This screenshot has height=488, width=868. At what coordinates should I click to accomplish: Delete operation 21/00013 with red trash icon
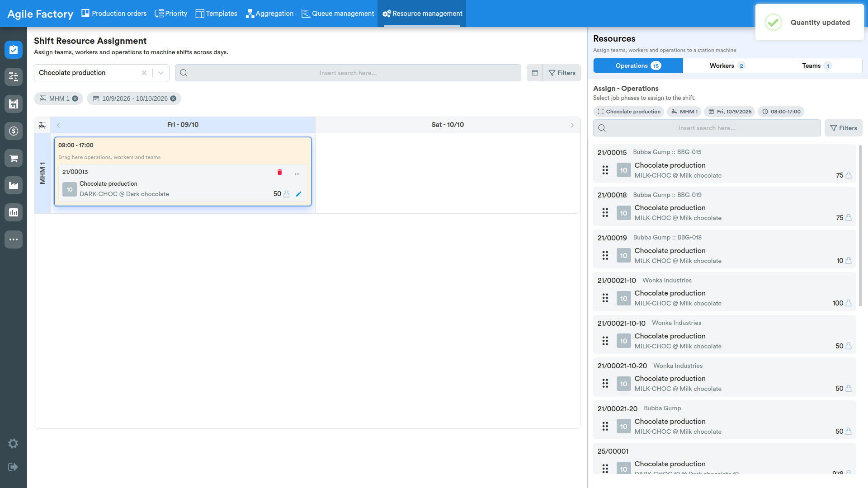[x=279, y=172]
